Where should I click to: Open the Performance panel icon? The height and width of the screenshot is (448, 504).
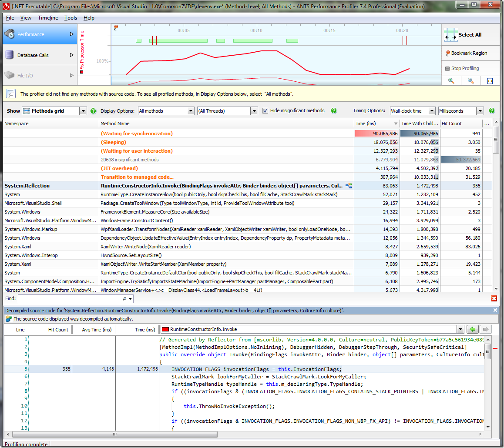(10, 34)
